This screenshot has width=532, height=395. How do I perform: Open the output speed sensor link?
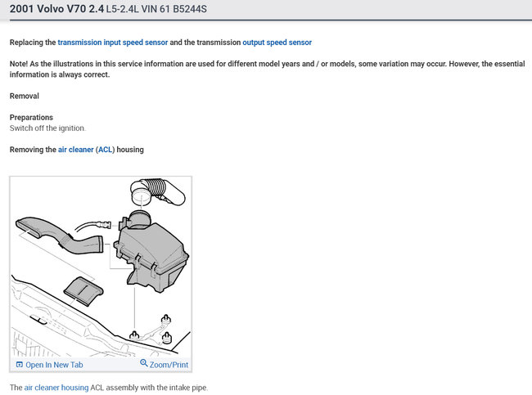pos(277,43)
